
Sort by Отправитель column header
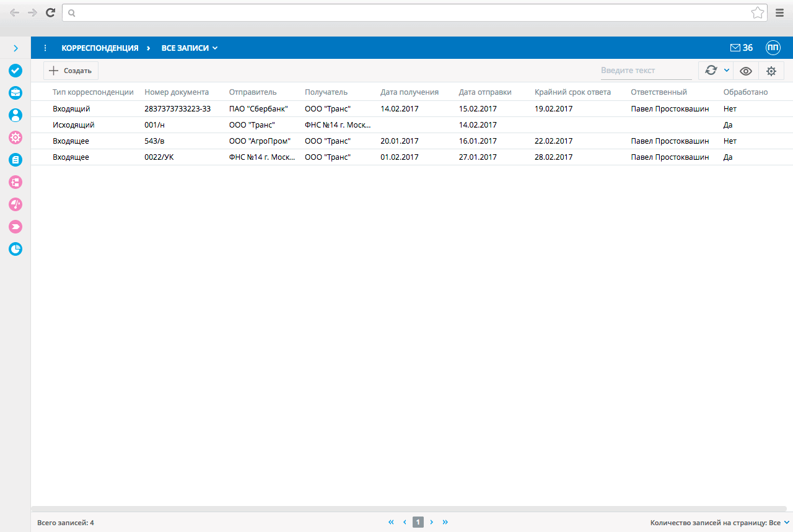click(253, 92)
